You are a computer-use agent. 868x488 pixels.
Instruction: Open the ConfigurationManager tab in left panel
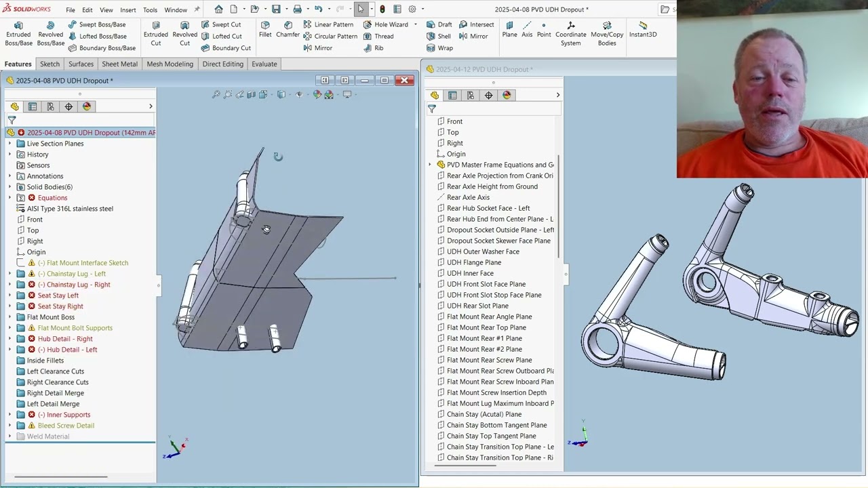click(x=50, y=106)
